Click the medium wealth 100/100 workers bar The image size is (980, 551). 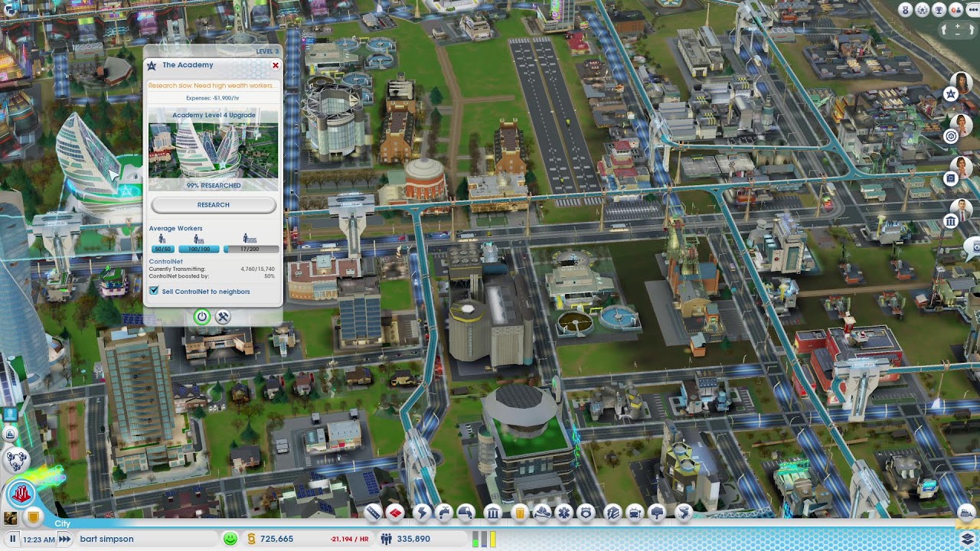[199, 249]
